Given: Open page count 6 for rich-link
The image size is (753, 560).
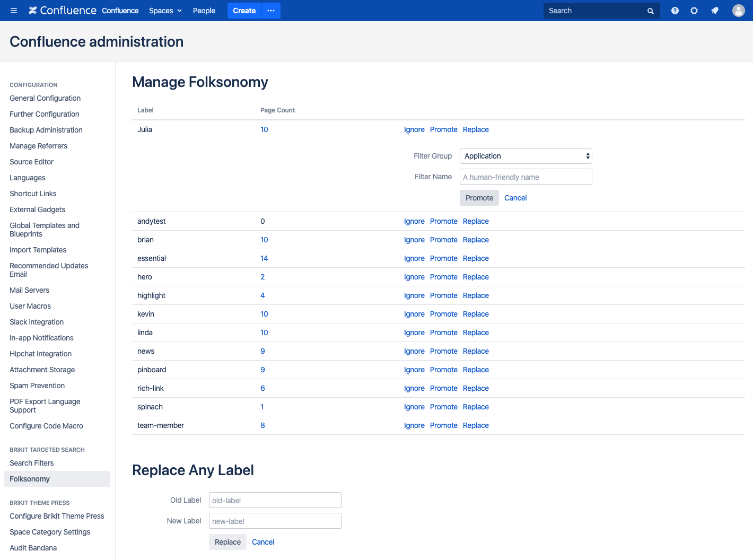Looking at the screenshot, I should click(x=262, y=388).
